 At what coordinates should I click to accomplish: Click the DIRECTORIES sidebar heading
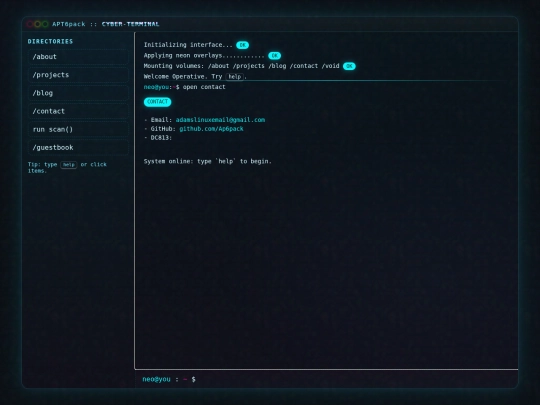50,41
